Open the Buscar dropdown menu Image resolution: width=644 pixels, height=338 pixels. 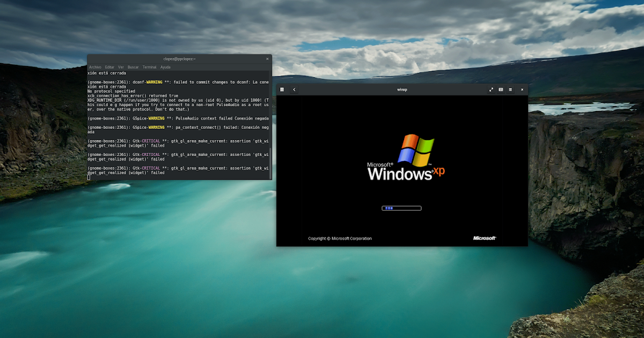(x=133, y=67)
